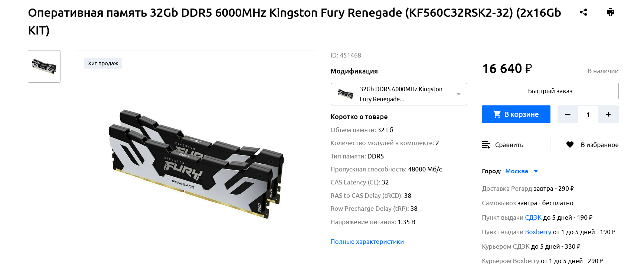Select the product thumbnail image
The width and height of the screenshot is (644, 275).
(x=44, y=66)
